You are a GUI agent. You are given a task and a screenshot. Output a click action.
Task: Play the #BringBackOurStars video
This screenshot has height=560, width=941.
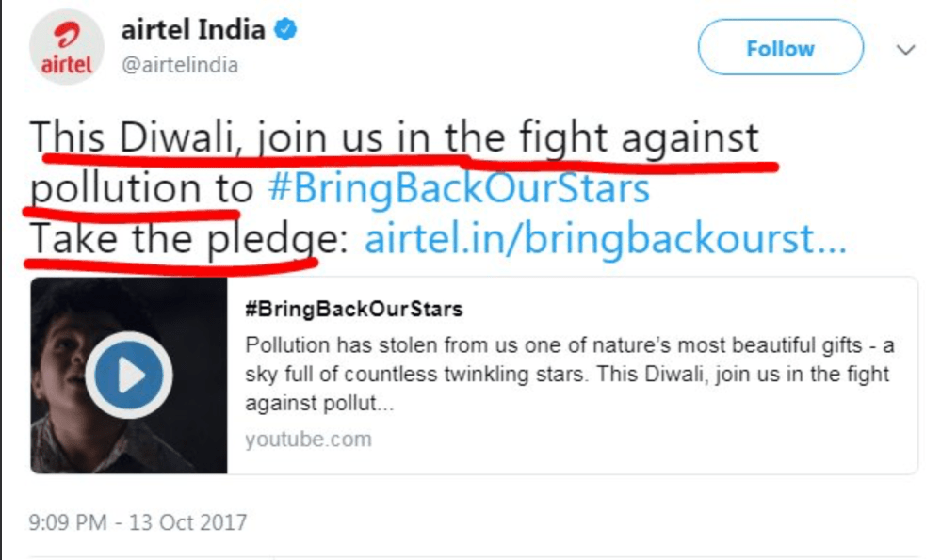click(x=129, y=375)
